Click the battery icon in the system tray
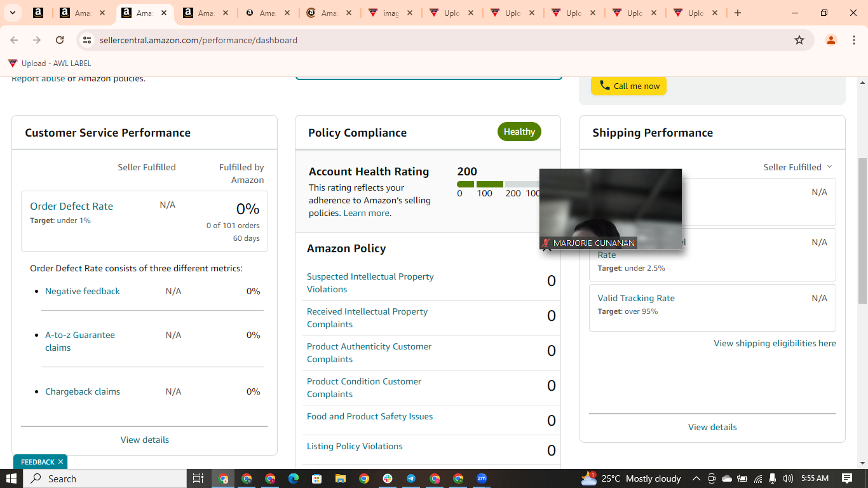Image resolution: width=868 pixels, height=488 pixels. click(x=742, y=478)
